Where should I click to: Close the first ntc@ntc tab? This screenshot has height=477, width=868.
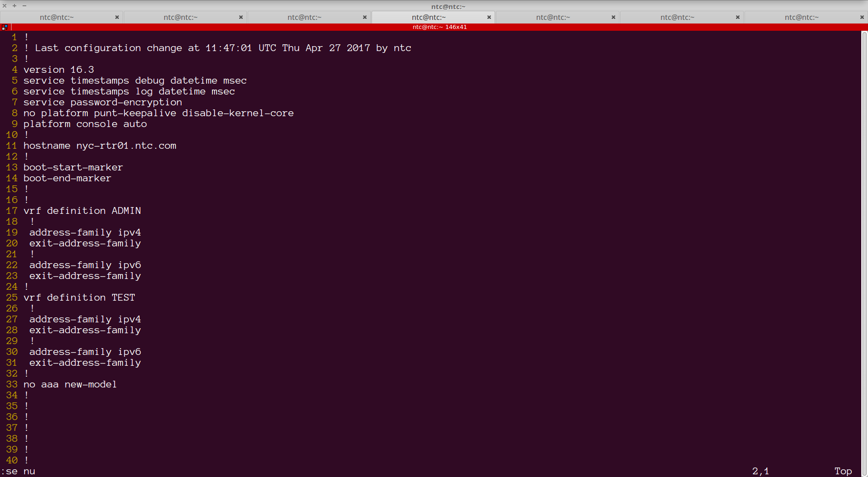117,17
